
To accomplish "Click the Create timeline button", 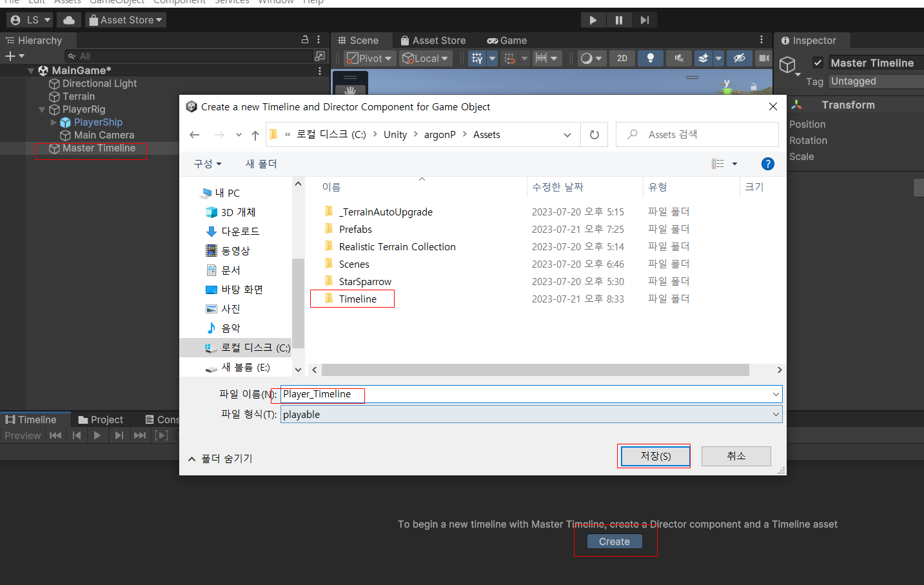I will click(x=614, y=542).
